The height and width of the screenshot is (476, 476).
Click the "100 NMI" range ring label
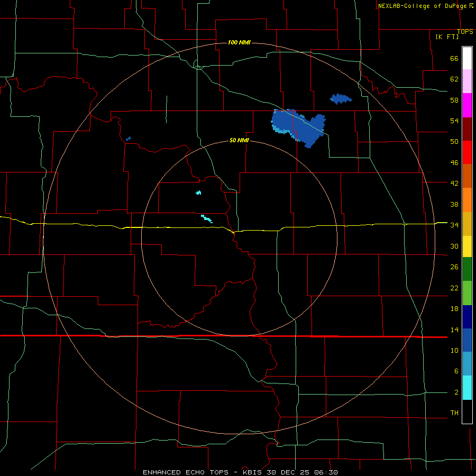[x=239, y=42]
